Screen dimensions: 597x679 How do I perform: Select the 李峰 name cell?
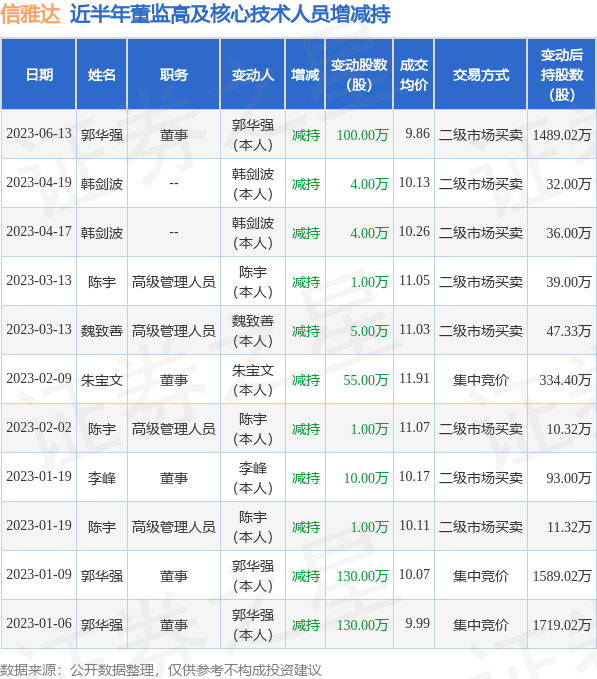[x=102, y=478]
